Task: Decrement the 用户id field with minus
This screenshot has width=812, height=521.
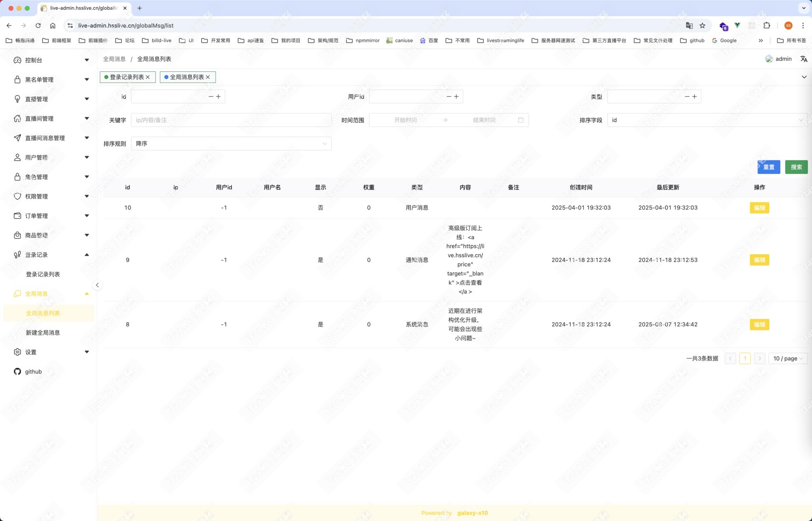Action: coord(449,96)
